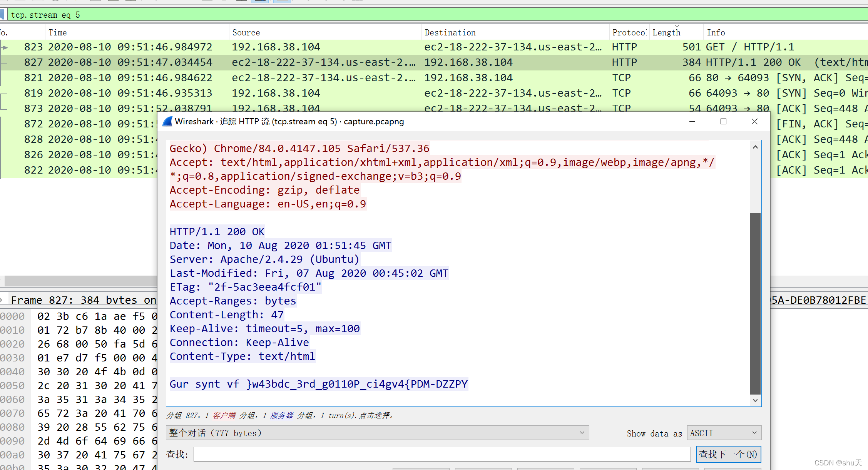The width and height of the screenshot is (868, 470).
Task: Open the 整个对话 (777 bytes) dropdown
Action: click(x=377, y=433)
